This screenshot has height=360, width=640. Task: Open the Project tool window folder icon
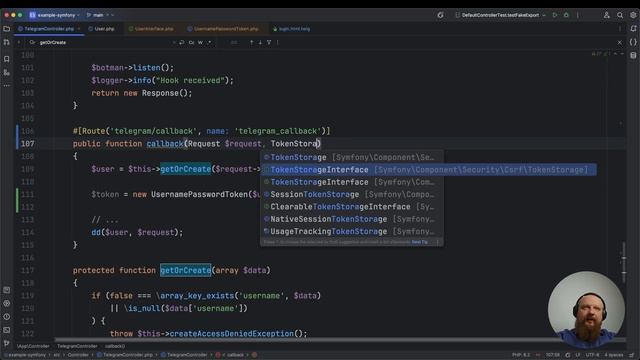click(7, 29)
